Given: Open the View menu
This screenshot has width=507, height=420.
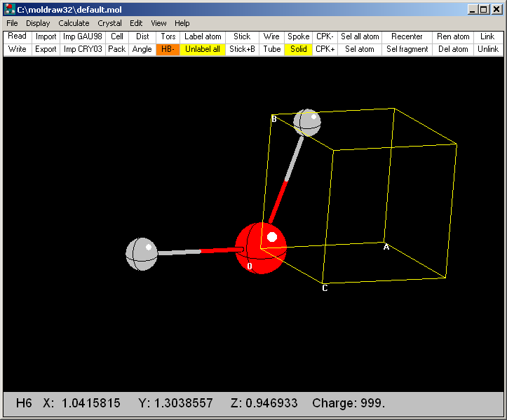Looking at the screenshot, I should pyautogui.click(x=158, y=23).
